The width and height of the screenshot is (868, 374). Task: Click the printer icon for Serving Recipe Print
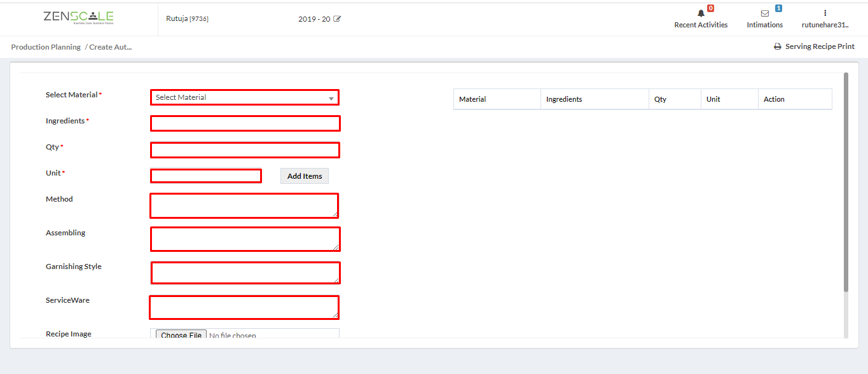coord(777,46)
